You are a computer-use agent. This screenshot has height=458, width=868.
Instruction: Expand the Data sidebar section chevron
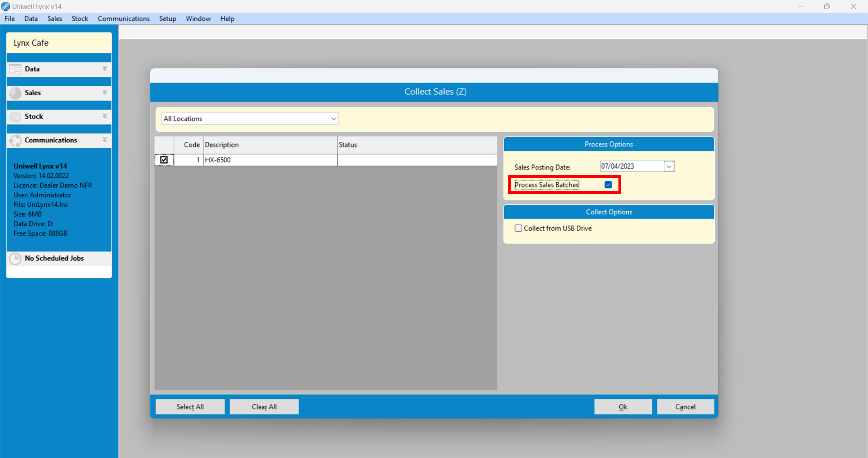(105, 69)
